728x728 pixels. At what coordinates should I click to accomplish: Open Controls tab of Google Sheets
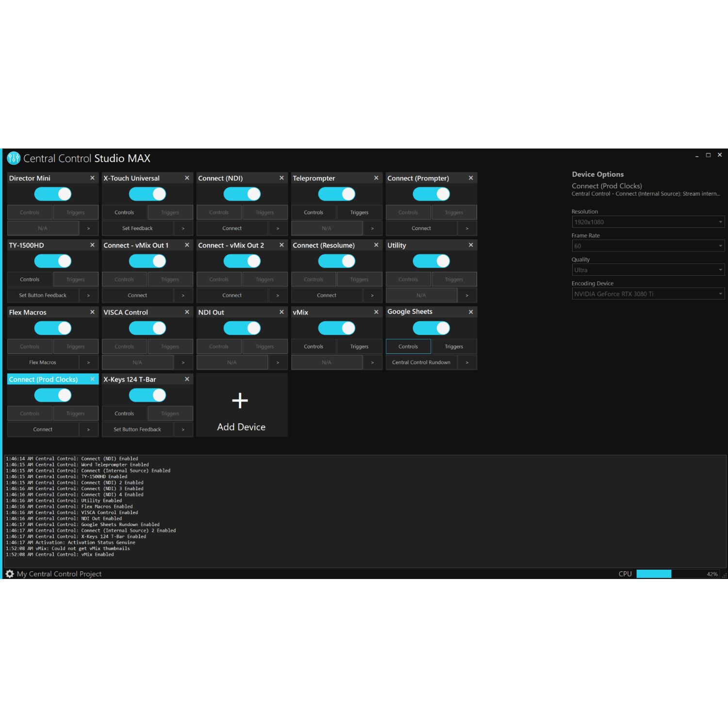click(x=408, y=346)
